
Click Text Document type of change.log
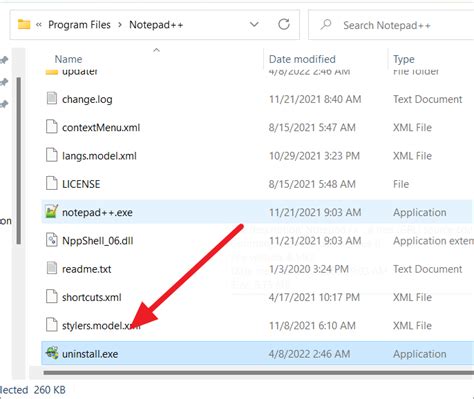click(428, 99)
